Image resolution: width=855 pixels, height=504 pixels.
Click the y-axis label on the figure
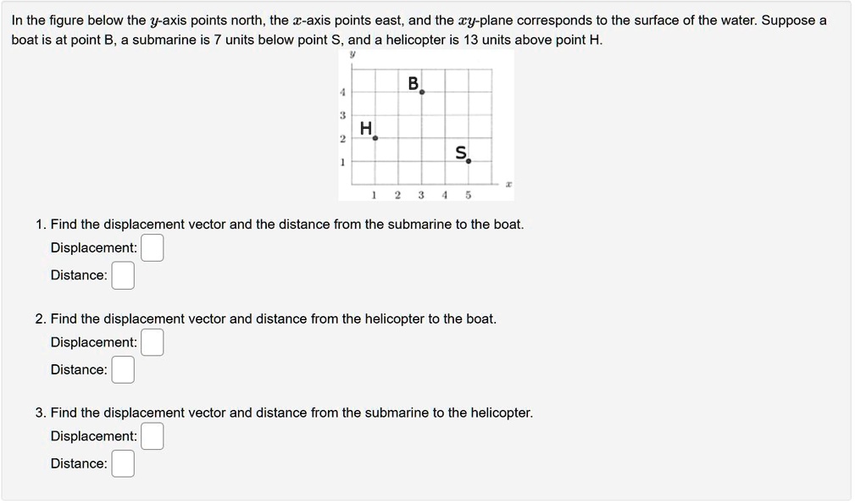[353, 53]
